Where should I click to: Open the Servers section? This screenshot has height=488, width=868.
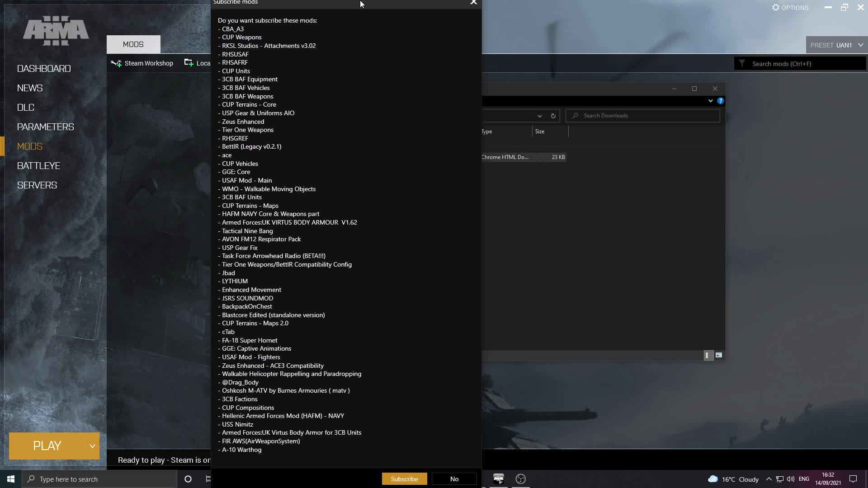37,185
